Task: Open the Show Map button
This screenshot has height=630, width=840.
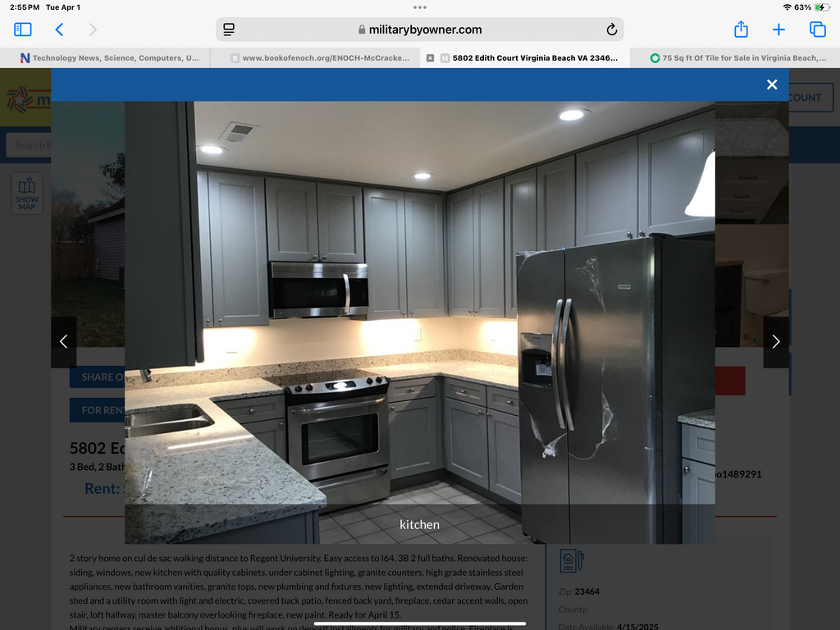Action: (x=27, y=194)
